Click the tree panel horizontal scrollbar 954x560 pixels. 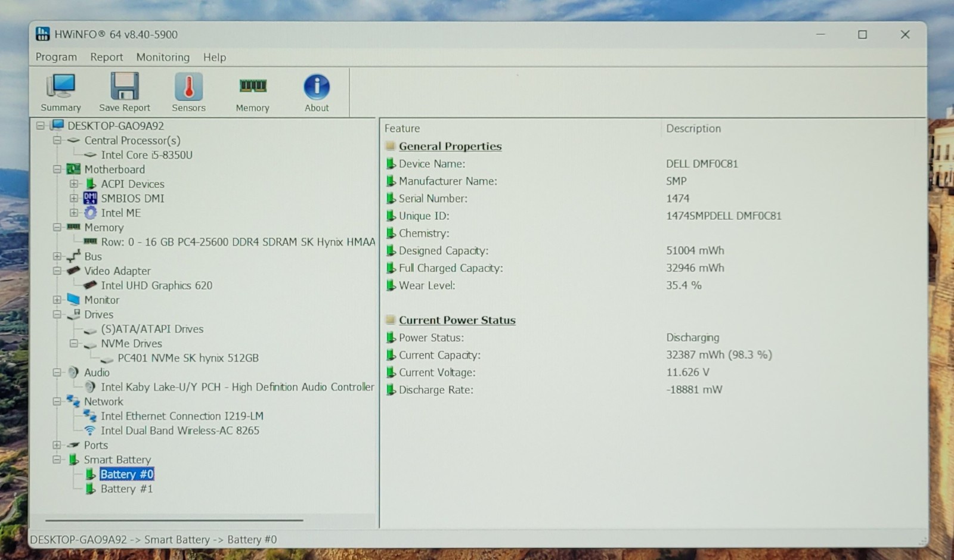click(174, 520)
